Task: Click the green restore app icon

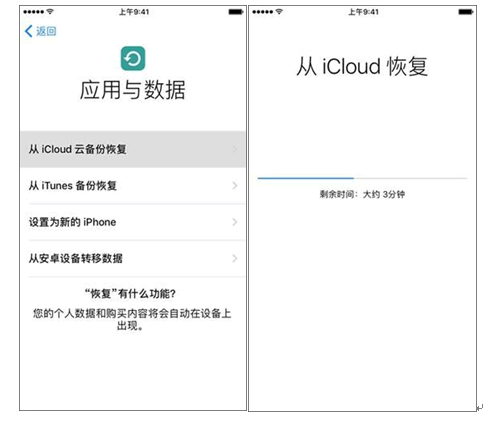Action: (x=133, y=59)
